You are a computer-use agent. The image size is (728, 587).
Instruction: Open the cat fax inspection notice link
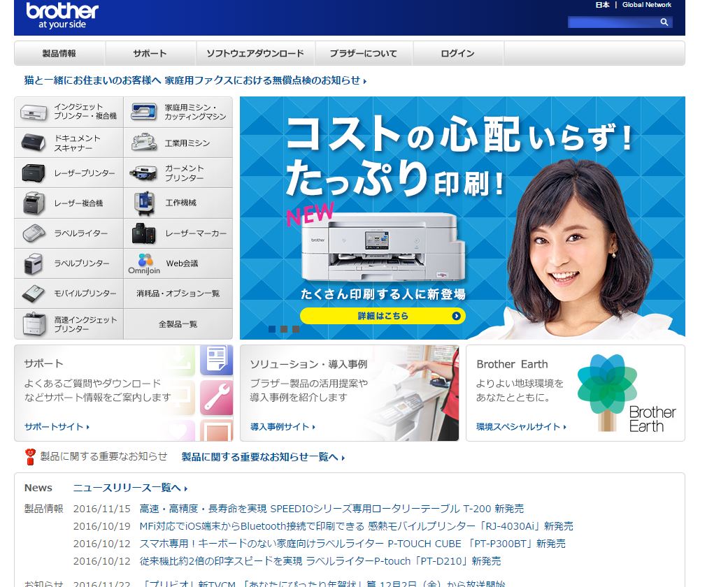(195, 80)
